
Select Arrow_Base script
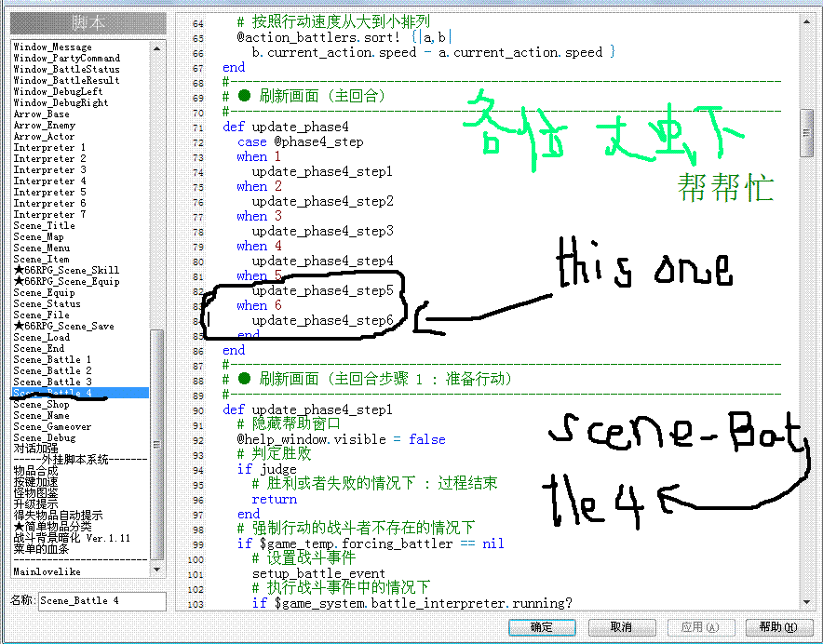(42, 114)
